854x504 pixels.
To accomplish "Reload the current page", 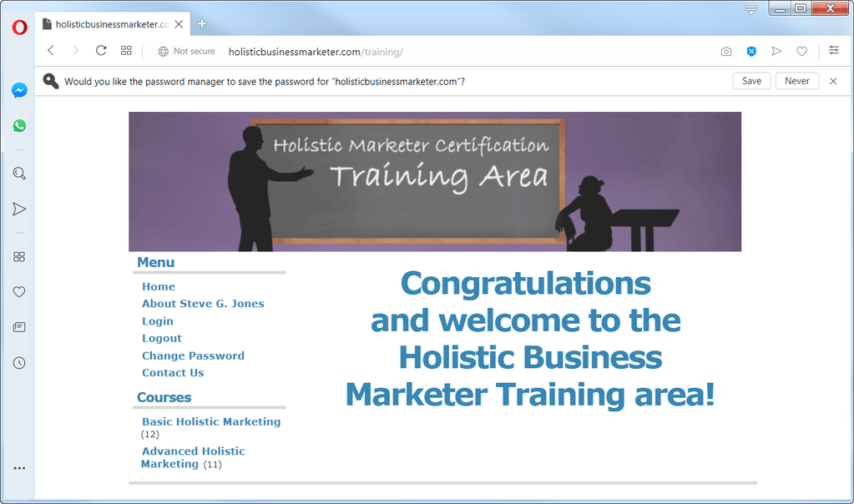I will click(x=101, y=51).
